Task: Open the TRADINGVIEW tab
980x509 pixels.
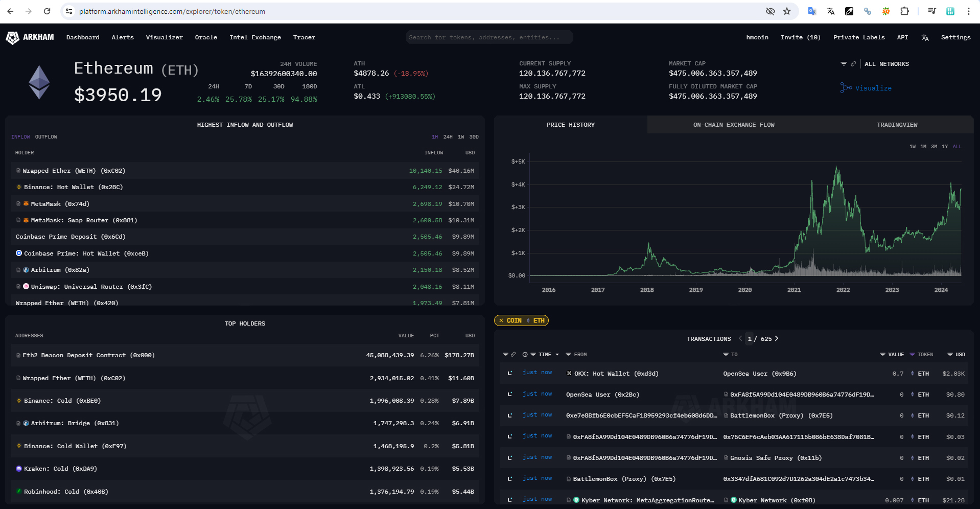Action: (x=897, y=125)
